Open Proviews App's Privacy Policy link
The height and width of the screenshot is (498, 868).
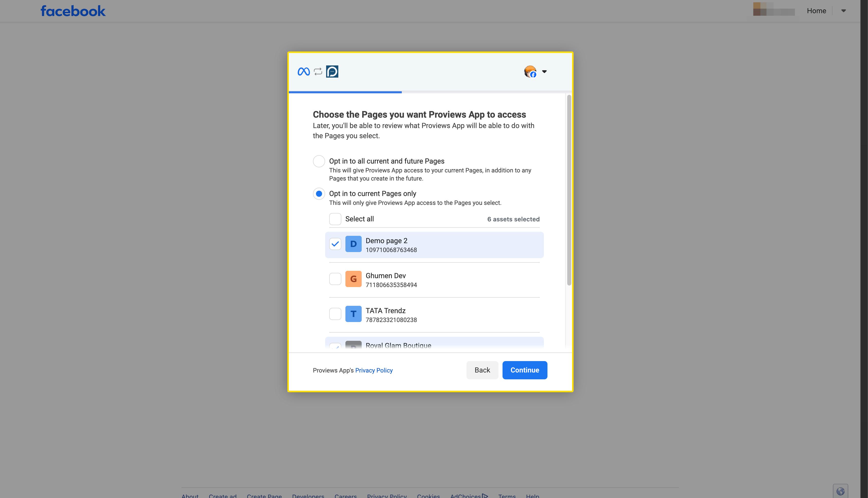click(x=374, y=370)
